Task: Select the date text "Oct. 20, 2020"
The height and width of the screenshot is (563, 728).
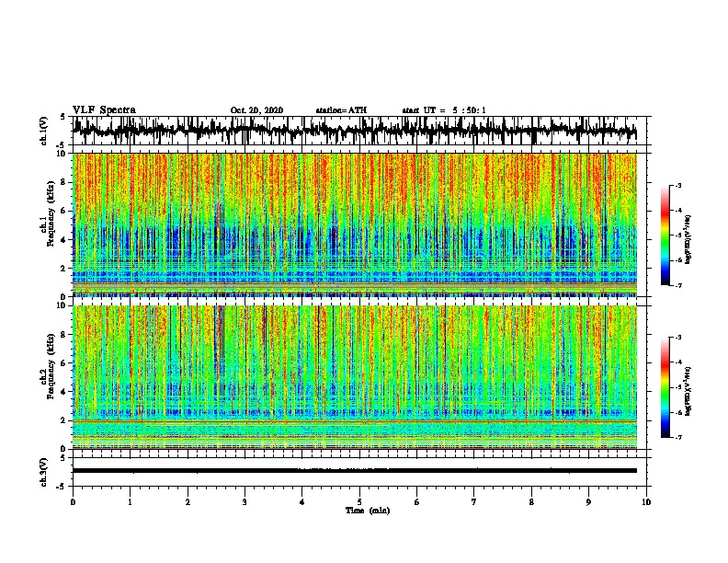Action: point(256,110)
